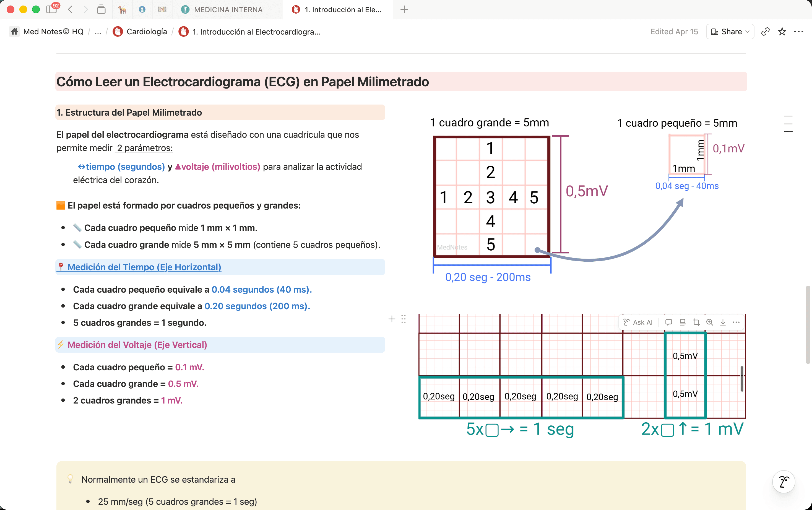The width and height of the screenshot is (812, 510).
Task: Show all open tabs overview
Action: pos(101,9)
